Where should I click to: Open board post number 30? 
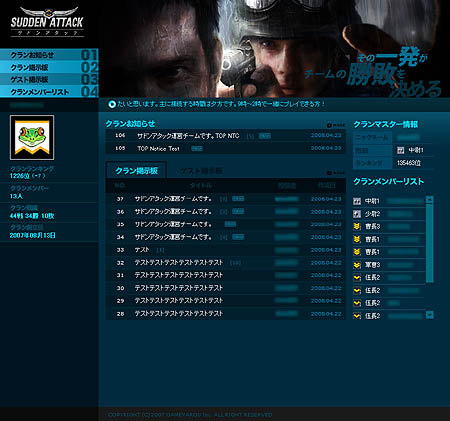179,288
